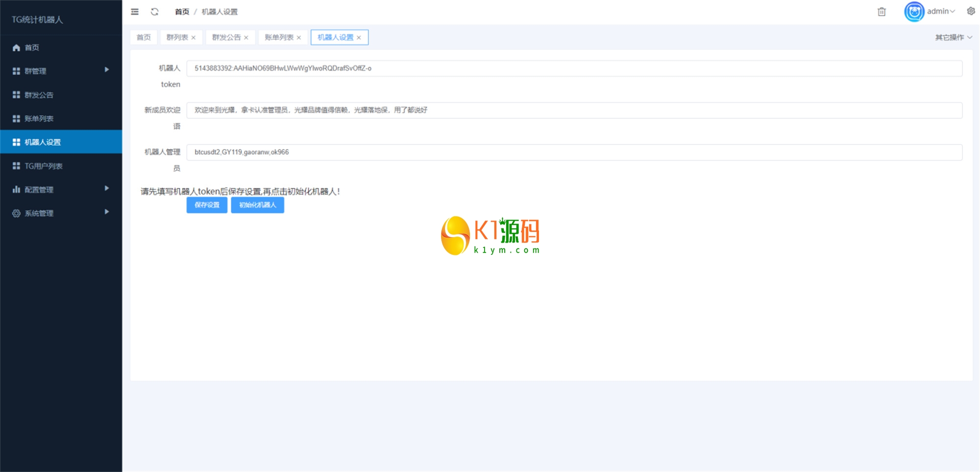Screen dimensions: 980x472
Task: Click the TG统计机器人 sidebar title
Action: [x=37, y=20]
